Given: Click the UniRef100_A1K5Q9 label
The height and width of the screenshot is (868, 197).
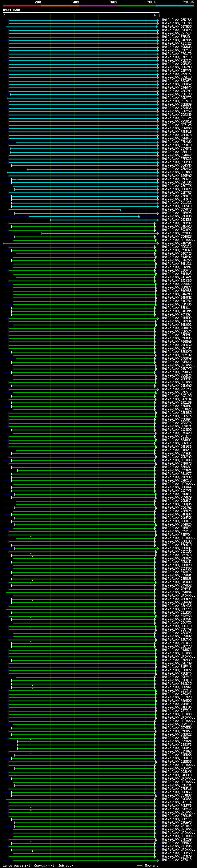Looking at the screenshot, I should 177,318.
